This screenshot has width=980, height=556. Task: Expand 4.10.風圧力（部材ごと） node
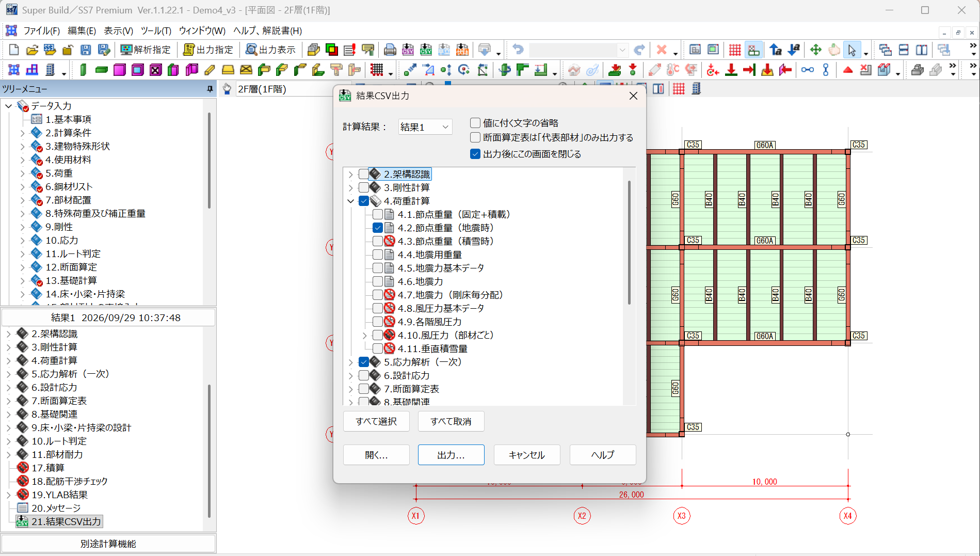(x=365, y=335)
